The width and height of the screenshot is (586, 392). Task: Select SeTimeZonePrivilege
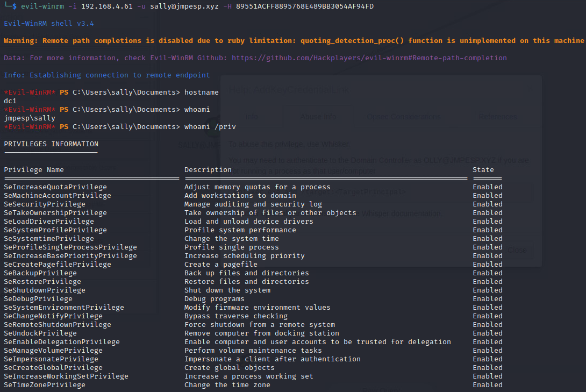click(x=45, y=384)
